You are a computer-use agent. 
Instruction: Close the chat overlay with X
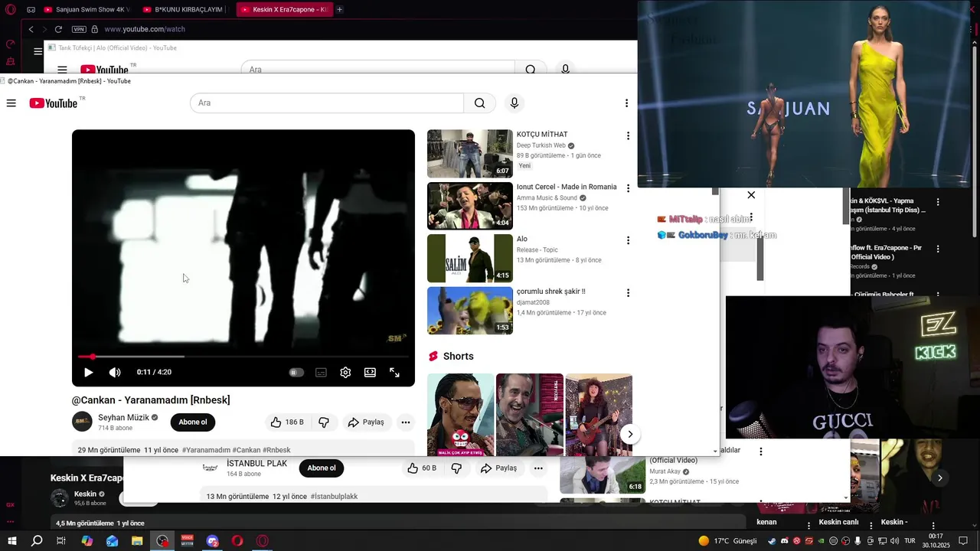(x=751, y=195)
